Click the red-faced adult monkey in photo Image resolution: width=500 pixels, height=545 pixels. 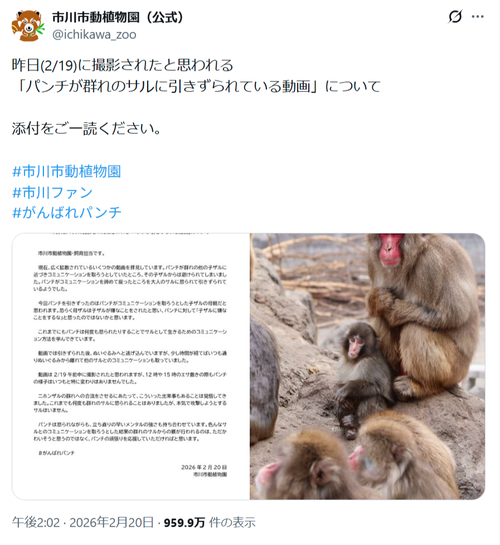422,313
